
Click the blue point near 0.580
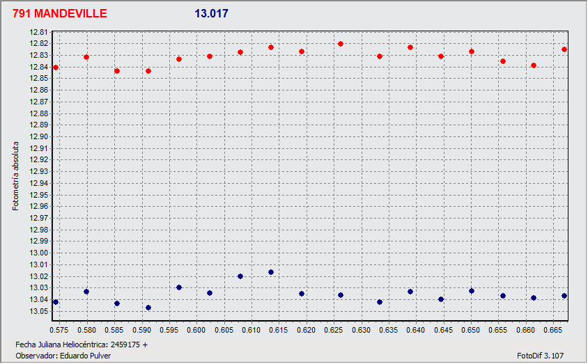tap(86, 292)
